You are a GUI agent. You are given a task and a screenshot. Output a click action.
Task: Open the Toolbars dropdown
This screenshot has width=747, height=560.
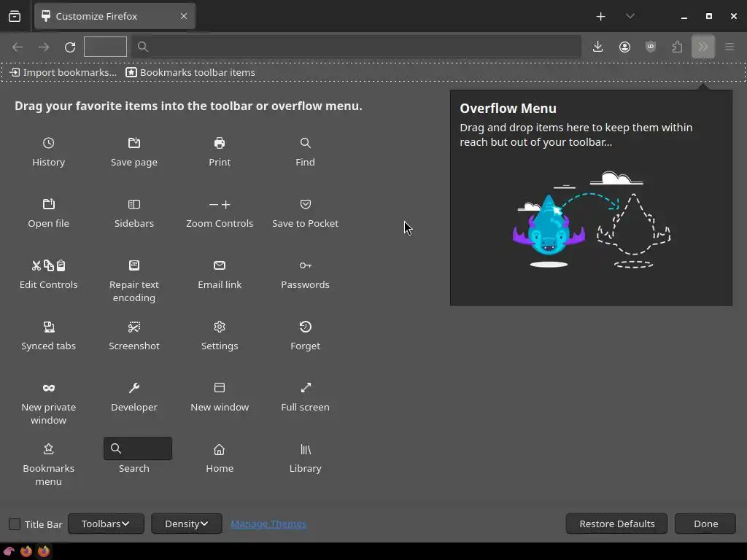click(106, 524)
